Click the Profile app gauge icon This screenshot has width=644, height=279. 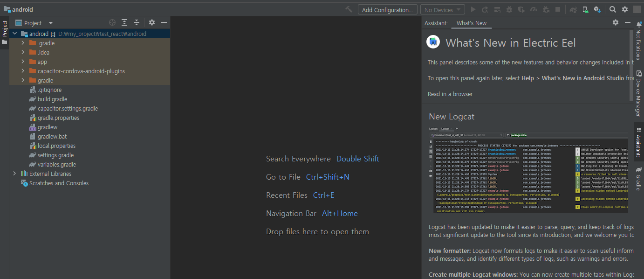(534, 9)
